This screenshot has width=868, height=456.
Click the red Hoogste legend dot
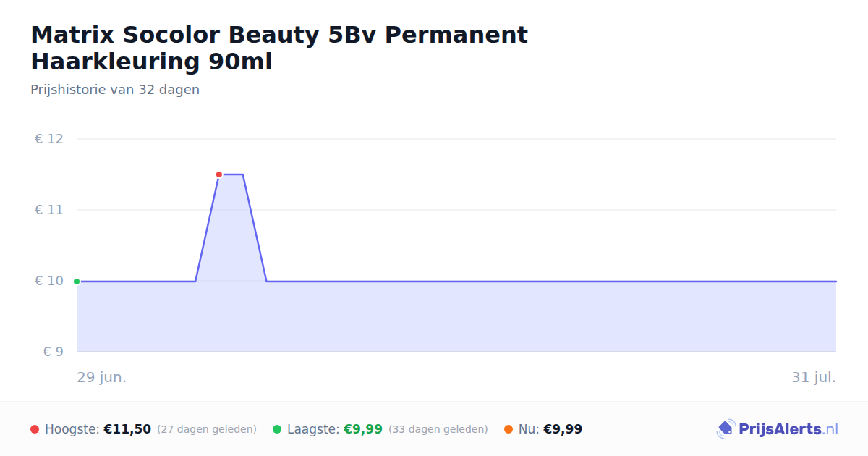(x=35, y=429)
